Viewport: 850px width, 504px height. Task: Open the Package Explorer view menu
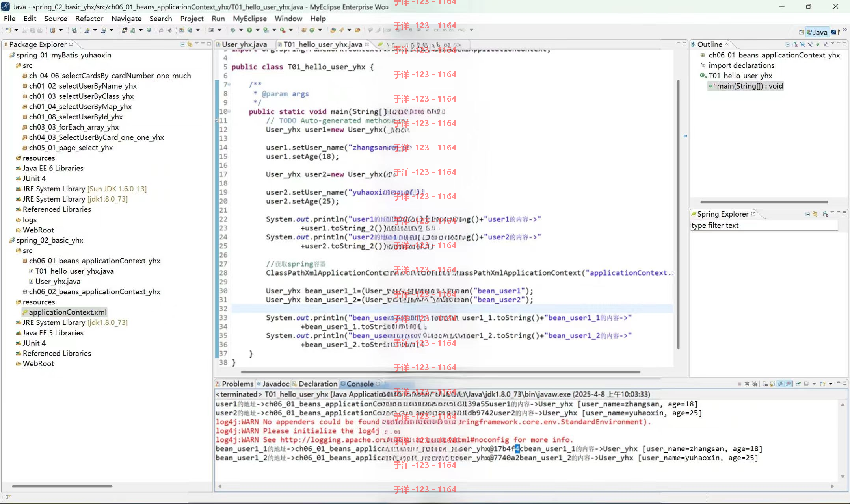197,43
